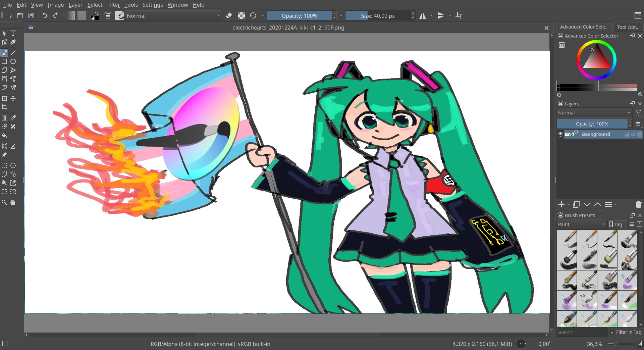Select the Transform tool
Viewport: 644px width, 350px height.
[x=4, y=98]
